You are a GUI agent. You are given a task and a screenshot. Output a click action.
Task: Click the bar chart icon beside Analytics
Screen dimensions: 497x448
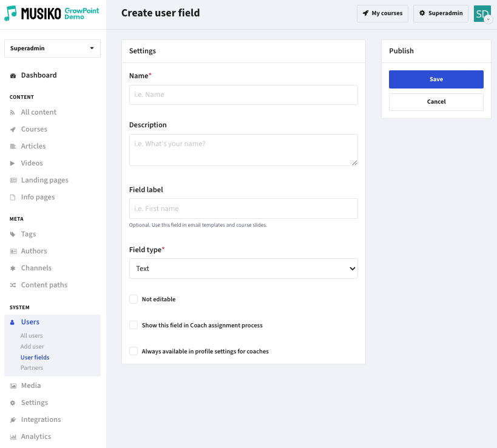pyautogui.click(x=13, y=437)
